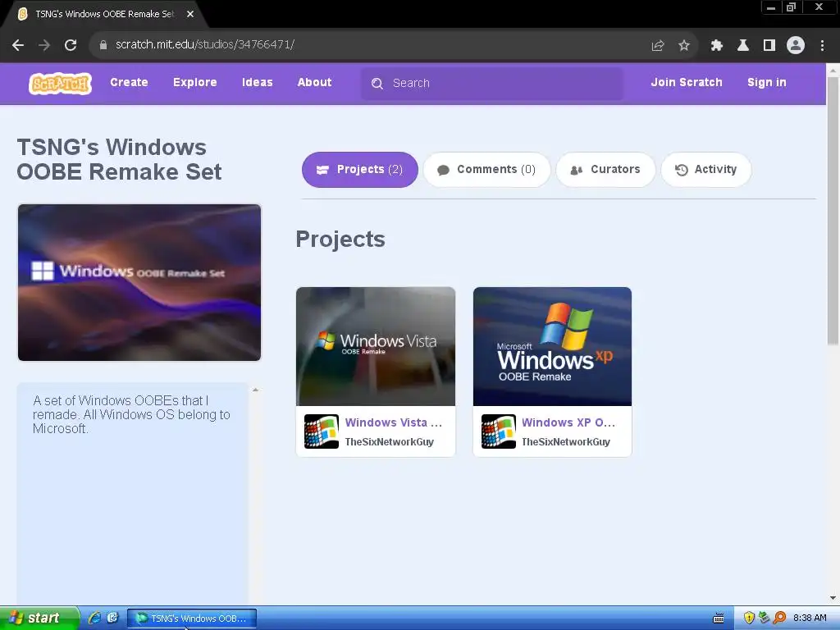Open the About menu item
Screen dimensions: 840x630
pos(314,83)
